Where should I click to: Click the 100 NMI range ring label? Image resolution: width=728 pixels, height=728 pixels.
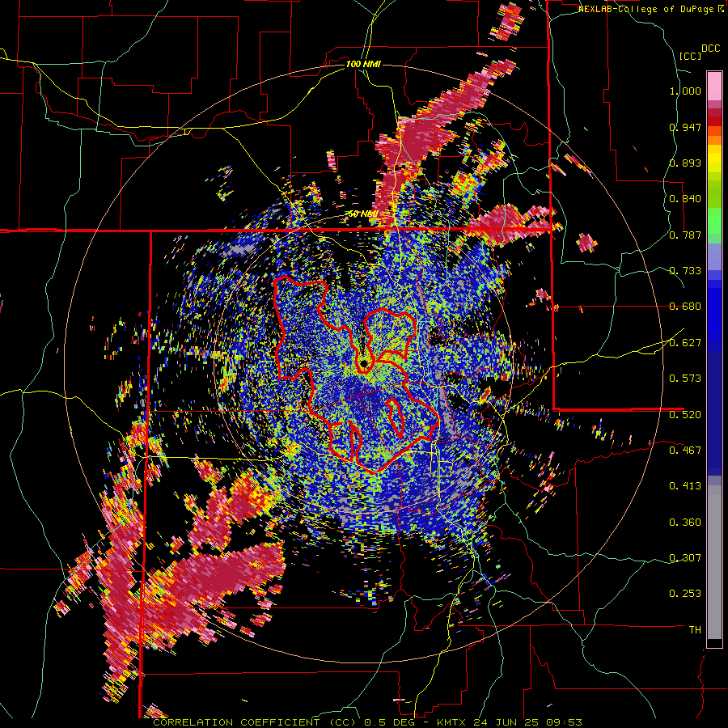[363, 64]
